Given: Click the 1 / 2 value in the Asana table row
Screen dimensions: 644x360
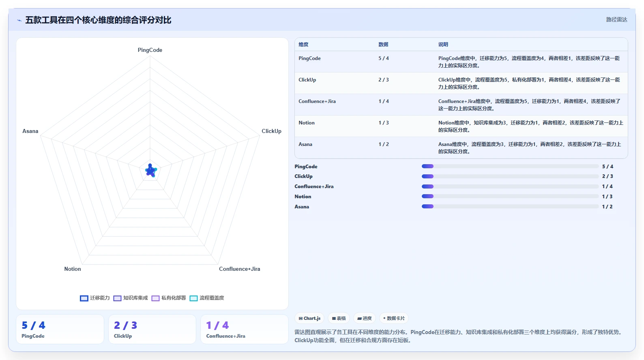Looking at the screenshot, I should pyautogui.click(x=384, y=144).
